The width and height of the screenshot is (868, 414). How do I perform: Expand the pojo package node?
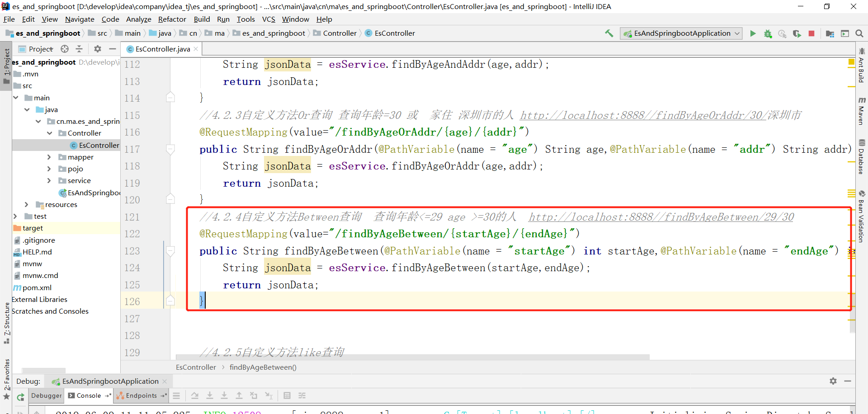(49, 169)
